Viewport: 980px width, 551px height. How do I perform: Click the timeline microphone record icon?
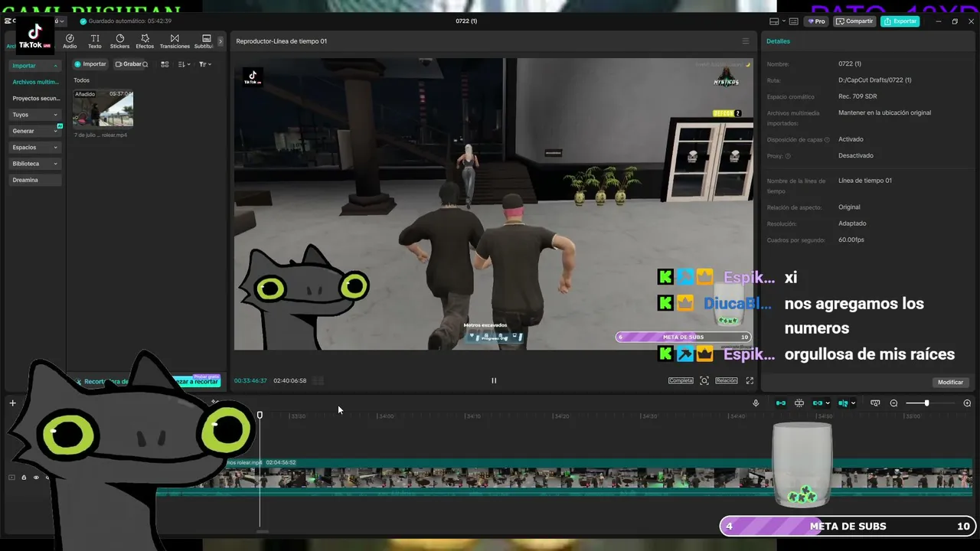[x=756, y=403]
